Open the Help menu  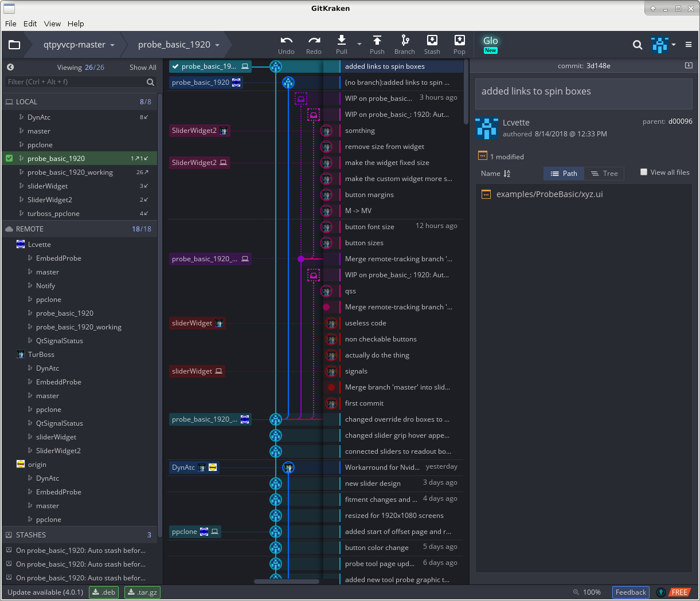tap(76, 23)
